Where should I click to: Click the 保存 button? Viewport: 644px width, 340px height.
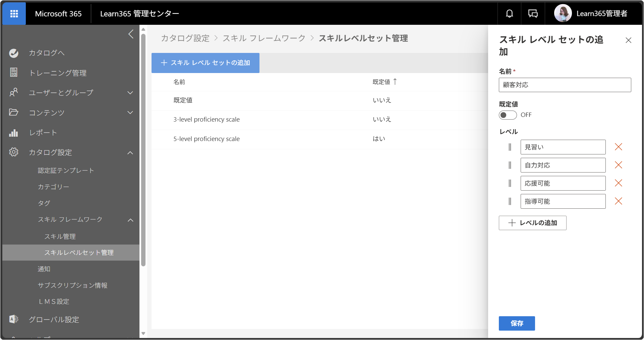coord(517,323)
